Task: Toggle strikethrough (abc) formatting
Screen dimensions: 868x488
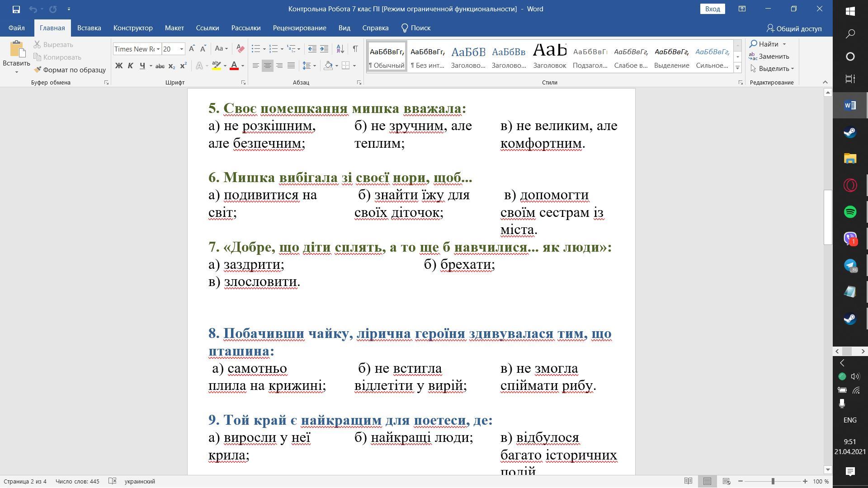Action: point(160,66)
